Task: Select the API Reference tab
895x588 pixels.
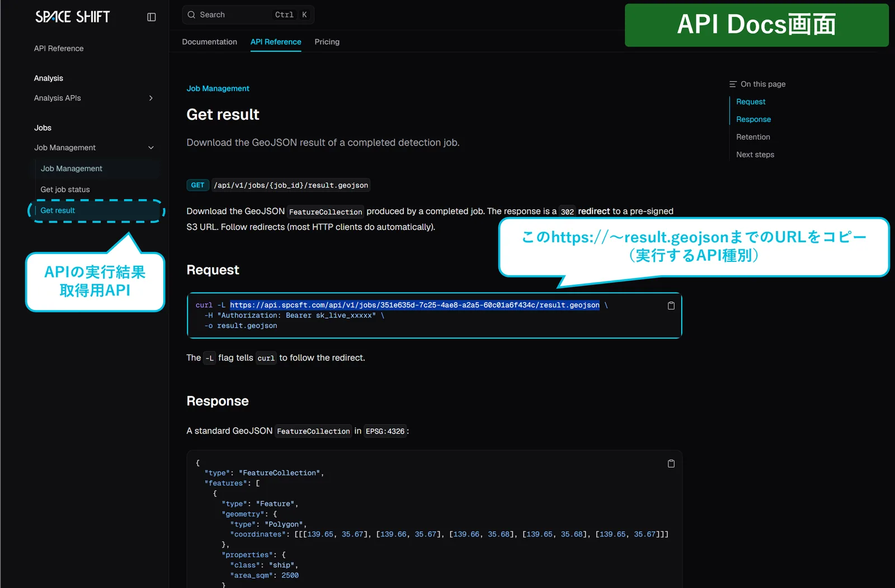Action: 276,42
